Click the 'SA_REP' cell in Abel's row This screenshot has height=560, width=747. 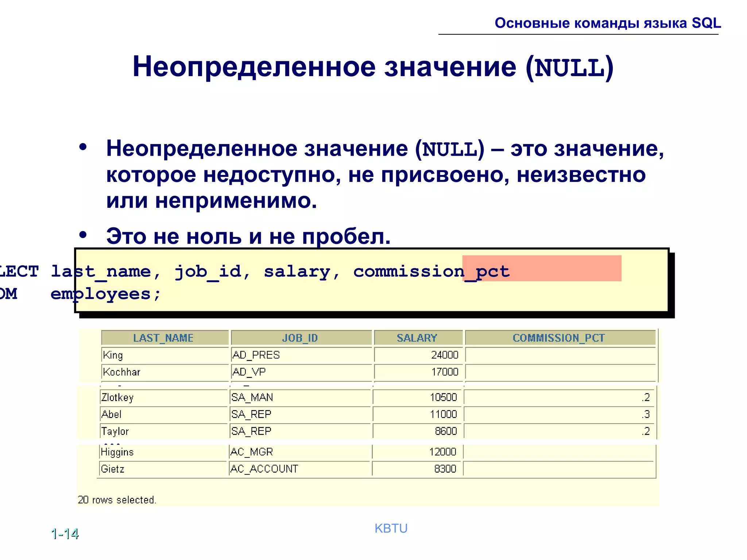300,414
